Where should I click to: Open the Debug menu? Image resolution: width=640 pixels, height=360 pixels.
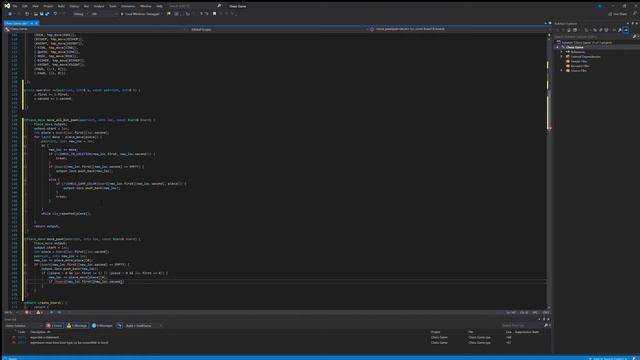[x=74, y=6]
